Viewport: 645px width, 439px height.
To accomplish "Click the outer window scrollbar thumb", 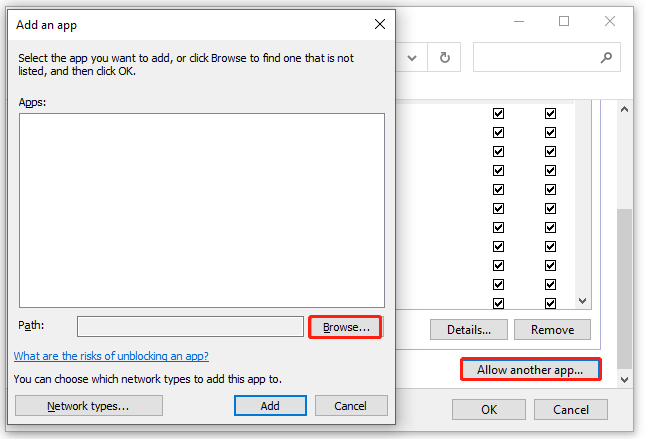I will pos(624,289).
